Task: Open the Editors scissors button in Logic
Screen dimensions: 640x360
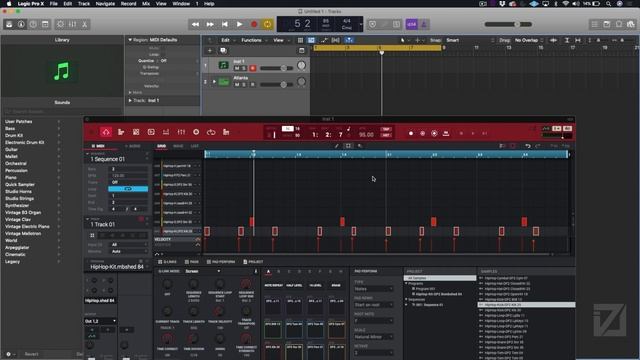Action: 84,24
